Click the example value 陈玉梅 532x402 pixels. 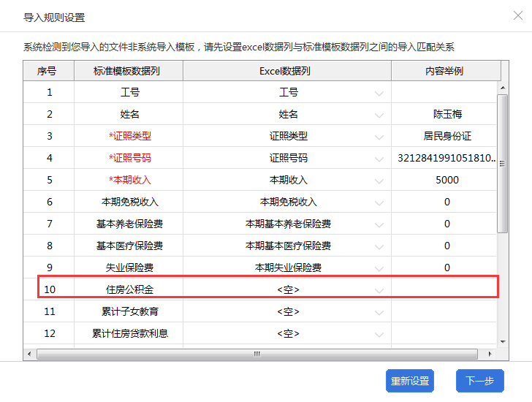(x=447, y=114)
